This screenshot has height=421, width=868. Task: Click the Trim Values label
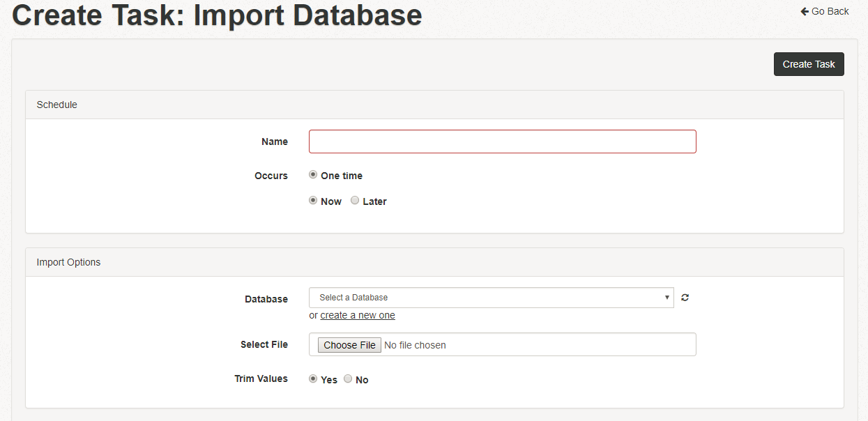click(261, 378)
